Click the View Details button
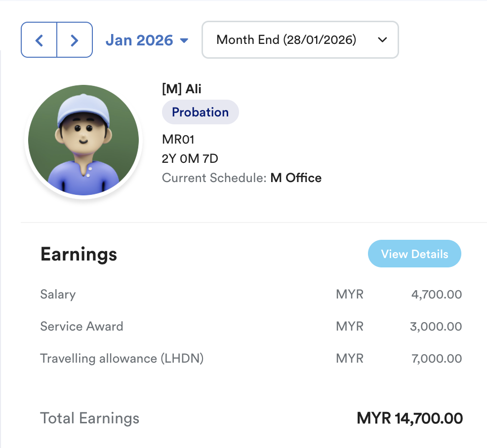Viewport: 487px width, 448px height. click(414, 254)
